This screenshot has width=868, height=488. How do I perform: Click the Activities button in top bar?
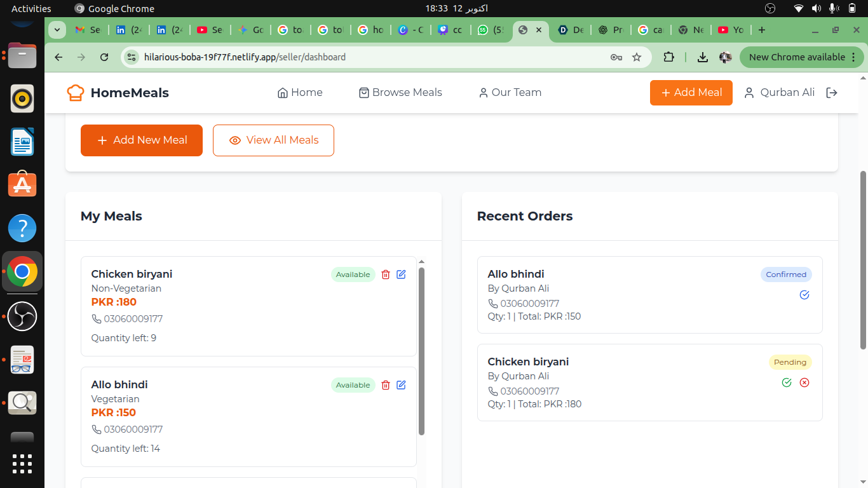click(x=31, y=8)
